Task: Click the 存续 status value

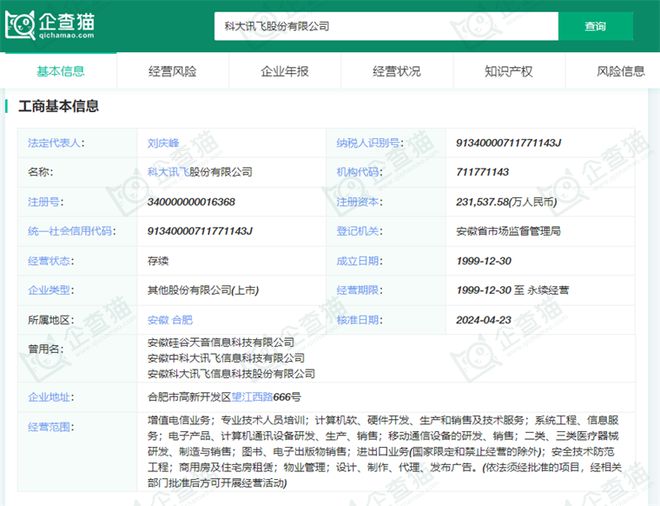Action: (158, 261)
